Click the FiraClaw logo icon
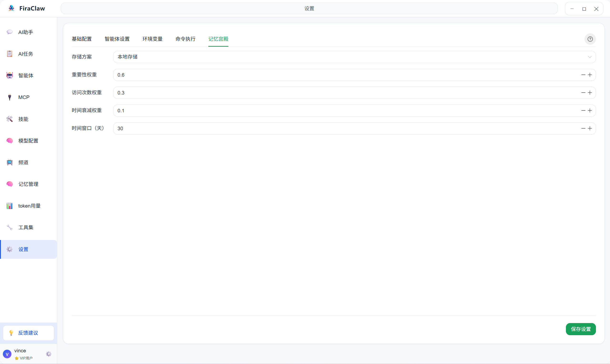This screenshot has width=610, height=364. 11,8
